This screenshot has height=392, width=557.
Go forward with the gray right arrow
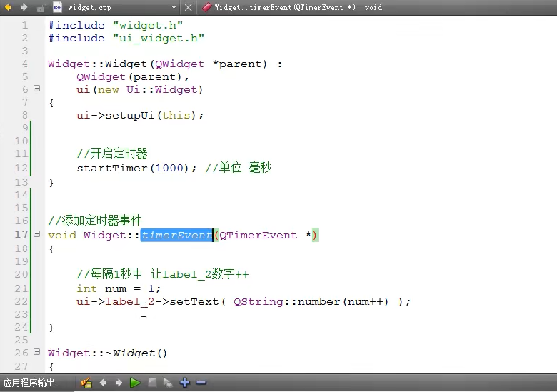24,7
